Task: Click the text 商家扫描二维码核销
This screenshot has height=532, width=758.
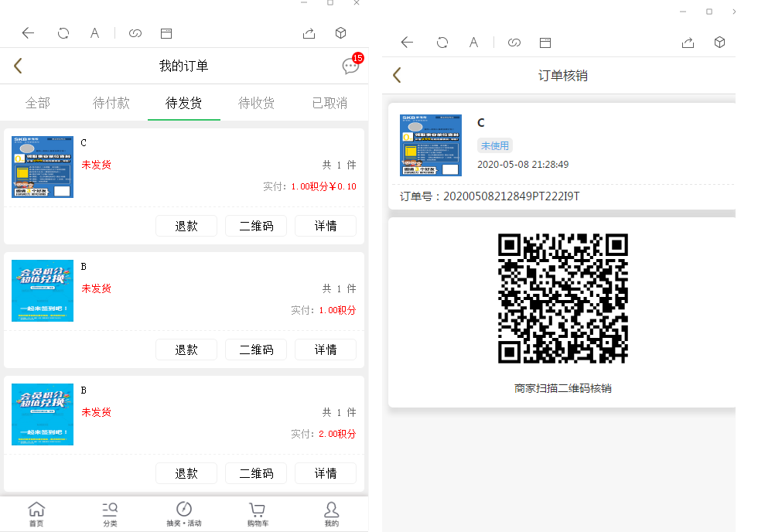Action: (x=563, y=388)
